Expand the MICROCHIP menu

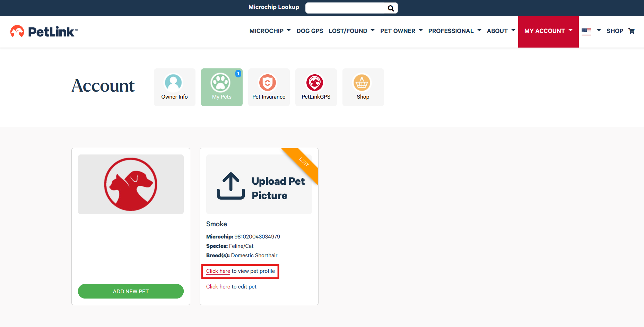click(270, 31)
